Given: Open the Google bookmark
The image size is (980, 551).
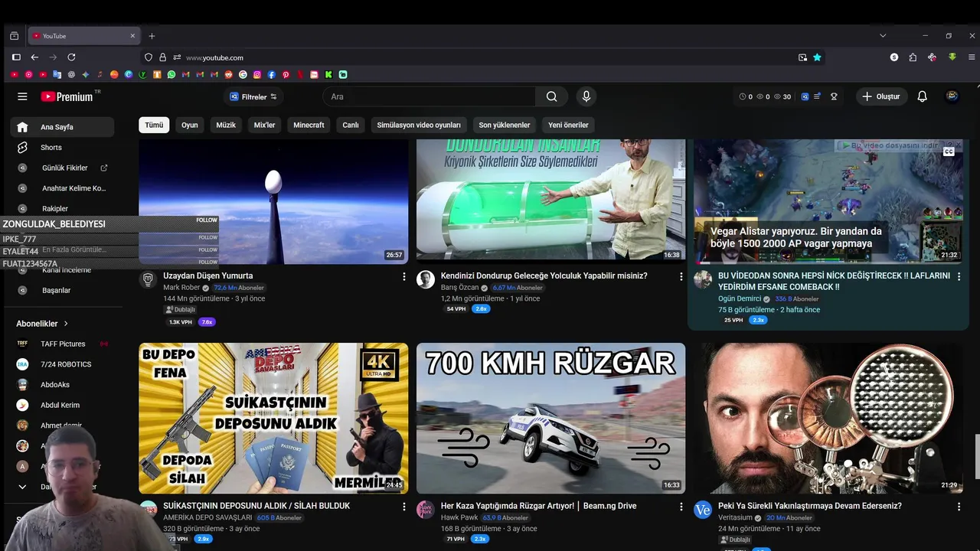Looking at the screenshot, I should [x=243, y=74].
